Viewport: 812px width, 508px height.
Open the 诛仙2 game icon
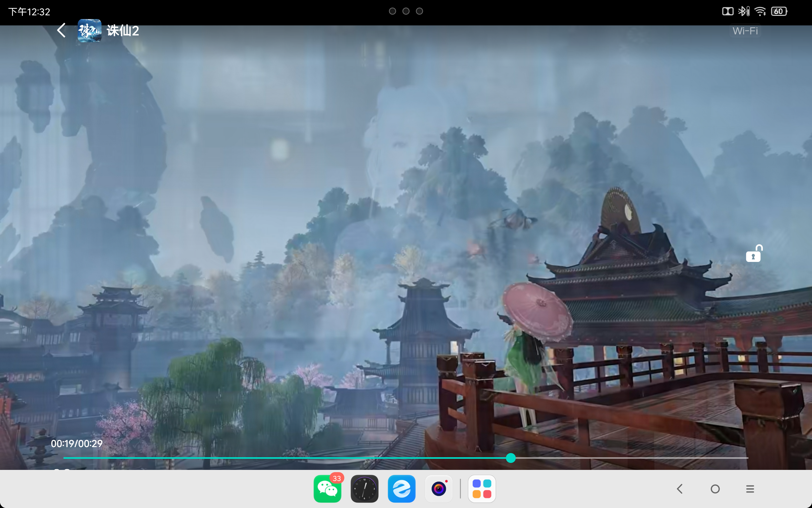click(x=89, y=30)
